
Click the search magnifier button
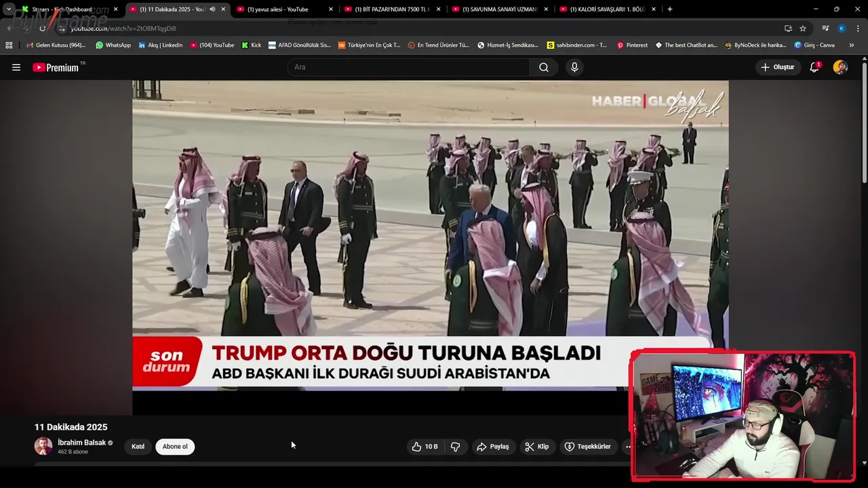(544, 67)
